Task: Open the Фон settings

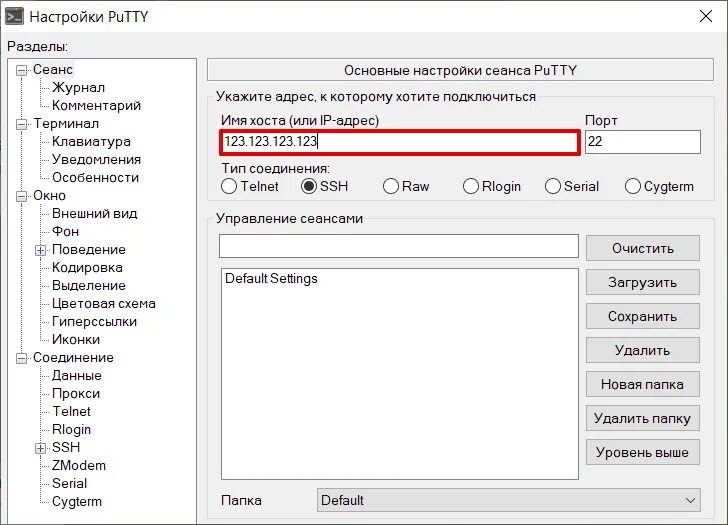Action: coord(65,232)
